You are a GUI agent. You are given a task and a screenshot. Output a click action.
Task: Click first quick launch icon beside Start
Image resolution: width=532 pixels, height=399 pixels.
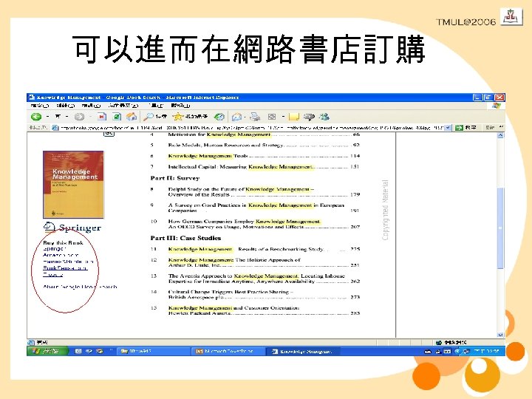click(x=78, y=351)
